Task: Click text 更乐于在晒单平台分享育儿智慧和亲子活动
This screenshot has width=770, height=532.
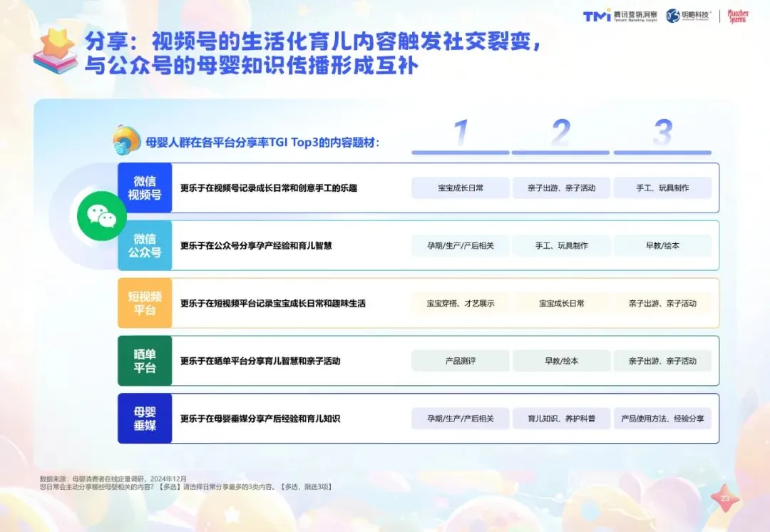Action: (260, 361)
